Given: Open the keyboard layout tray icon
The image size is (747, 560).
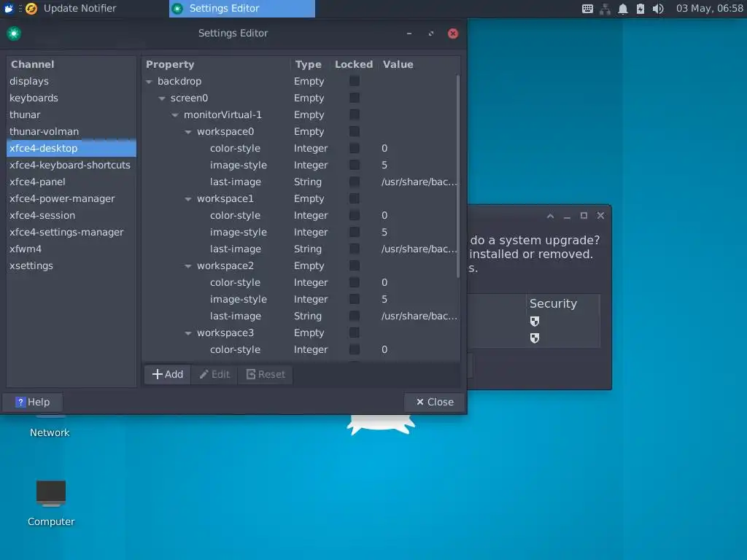Looking at the screenshot, I should [587, 9].
